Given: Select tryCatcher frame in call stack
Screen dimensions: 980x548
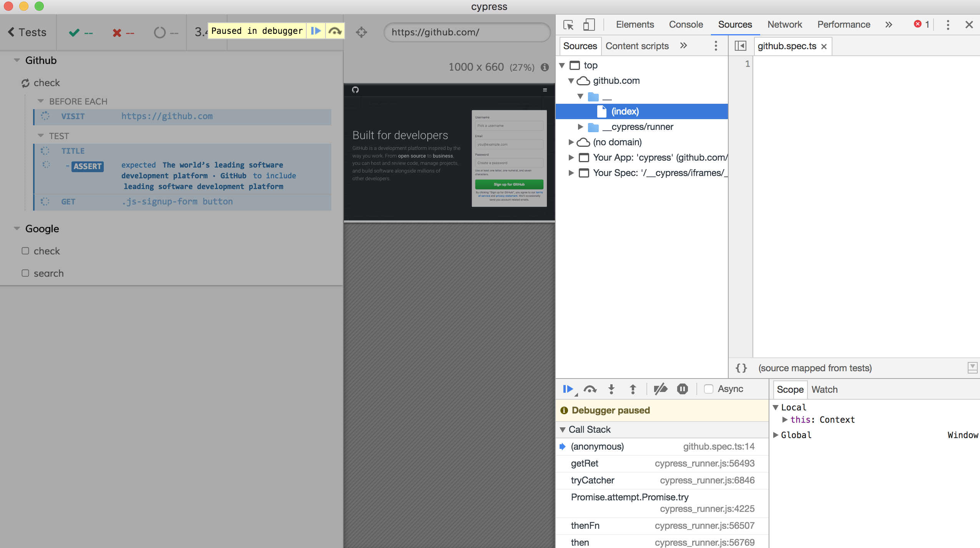Looking at the screenshot, I should (x=662, y=480).
